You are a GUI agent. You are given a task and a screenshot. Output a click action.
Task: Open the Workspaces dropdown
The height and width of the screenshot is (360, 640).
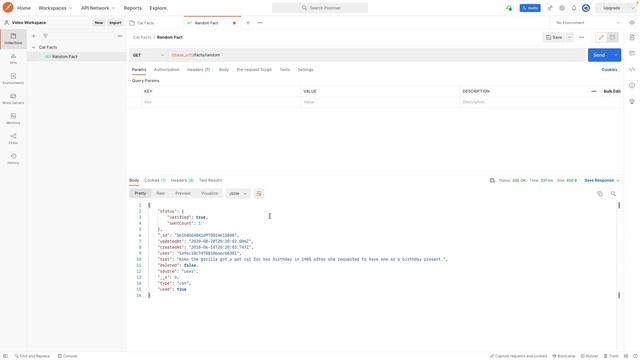[x=55, y=8]
